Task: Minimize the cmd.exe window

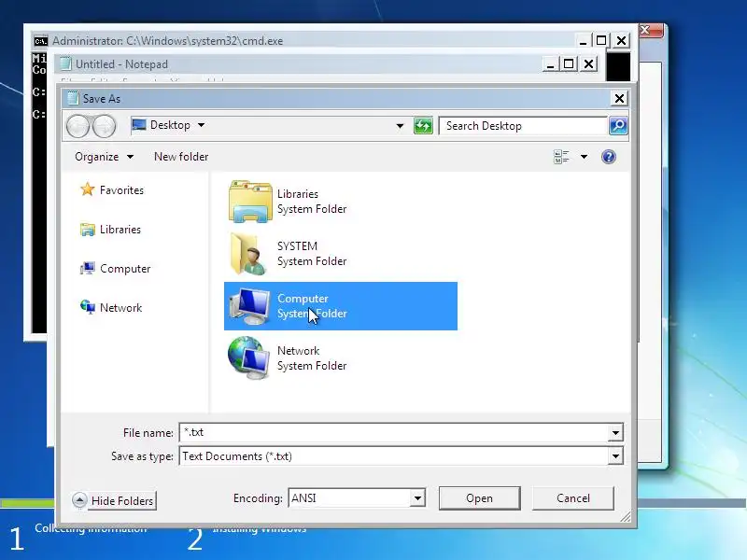Action: [x=583, y=40]
